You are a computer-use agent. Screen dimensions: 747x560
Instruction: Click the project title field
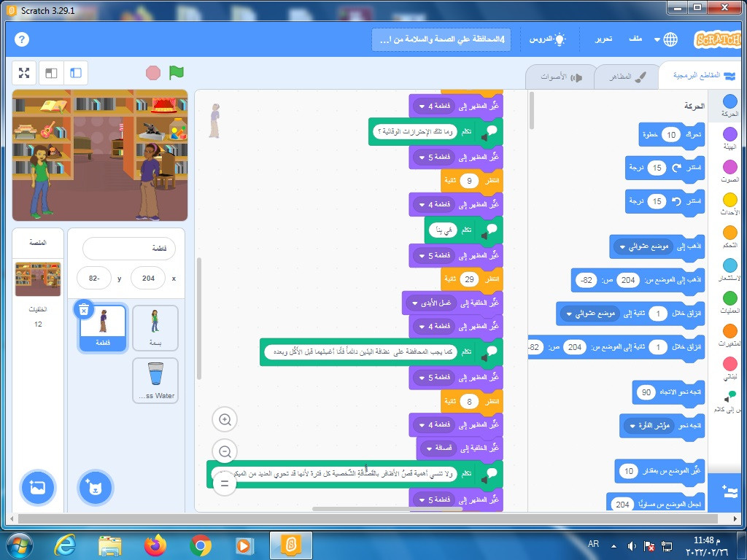[x=441, y=39]
